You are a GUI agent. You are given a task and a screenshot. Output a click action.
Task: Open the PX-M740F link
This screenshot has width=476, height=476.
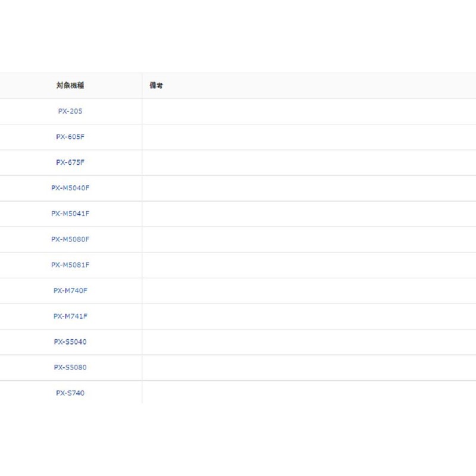tap(70, 290)
